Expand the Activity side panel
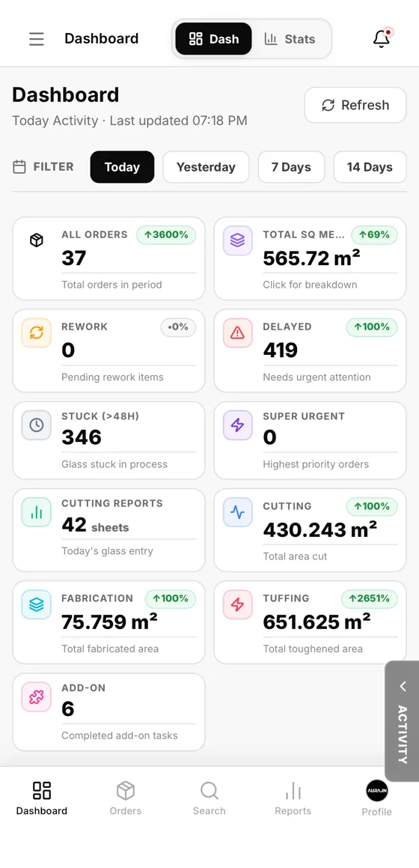 point(402,720)
